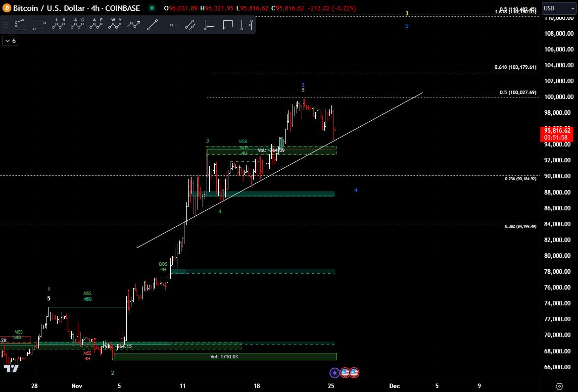
Task: Select the Parallel Channel tool
Action: tap(190, 25)
